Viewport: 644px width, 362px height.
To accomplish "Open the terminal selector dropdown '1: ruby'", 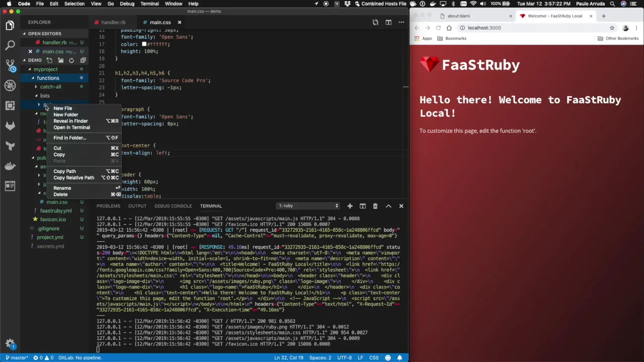I will coord(308,206).
